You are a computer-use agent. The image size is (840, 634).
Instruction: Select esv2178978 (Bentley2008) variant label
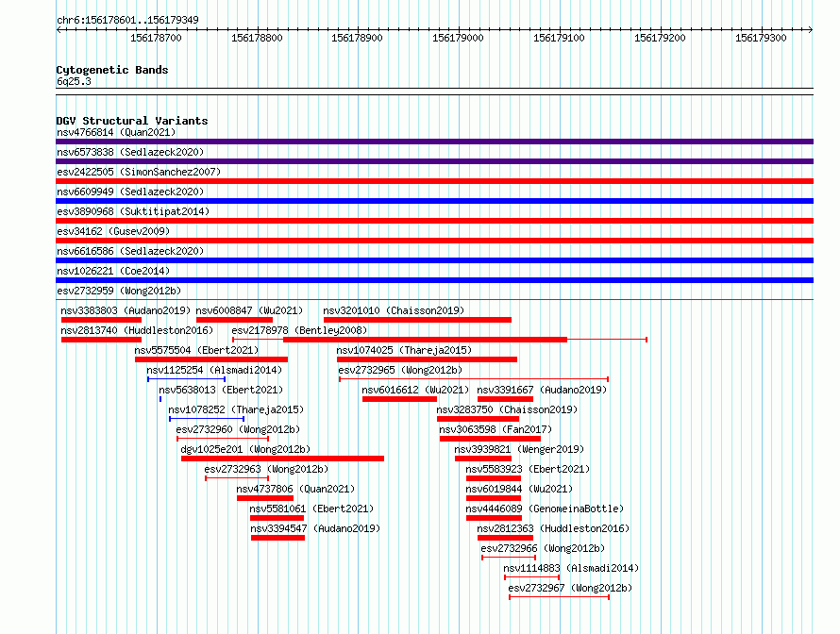(299, 330)
